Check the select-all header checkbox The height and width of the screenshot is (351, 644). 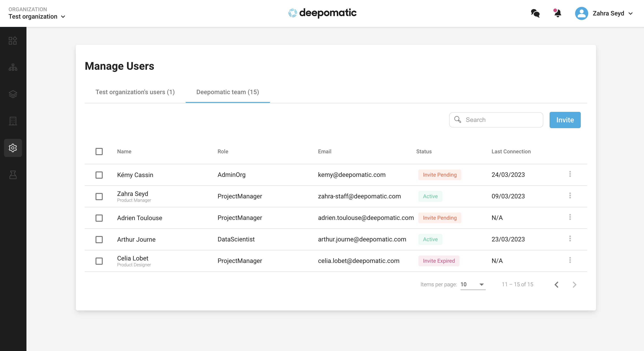pos(99,151)
